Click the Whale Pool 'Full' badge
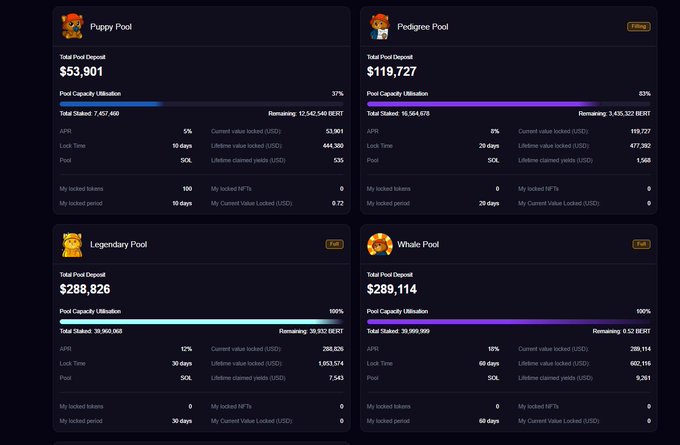 [641, 244]
